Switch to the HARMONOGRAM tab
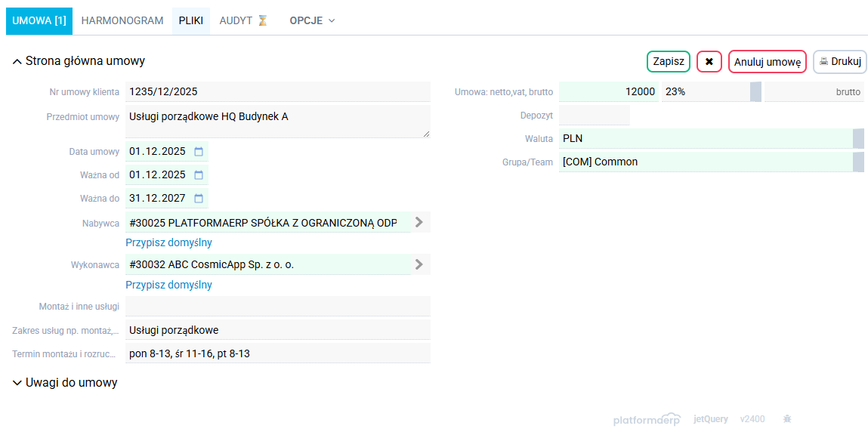 pos(122,21)
